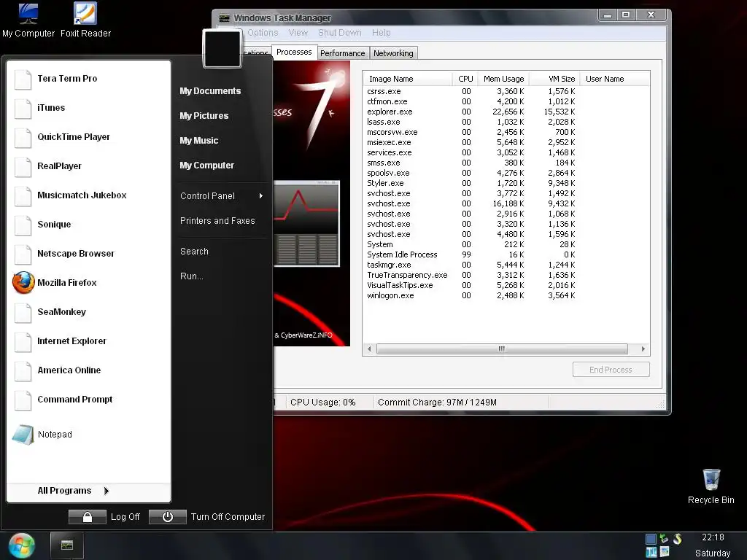Screen dimensions: 747x560
Task: Click the Windows Start orb
Action: tap(21, 545)
